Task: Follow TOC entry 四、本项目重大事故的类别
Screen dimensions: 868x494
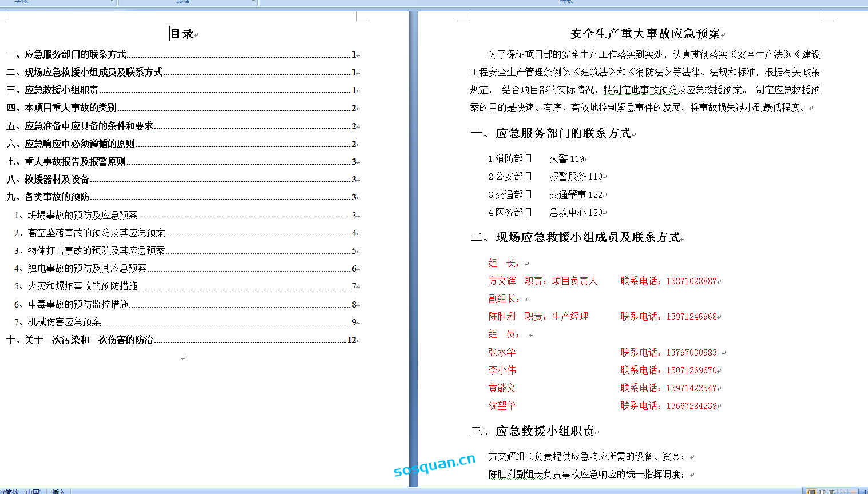Action: pos(70,108)
